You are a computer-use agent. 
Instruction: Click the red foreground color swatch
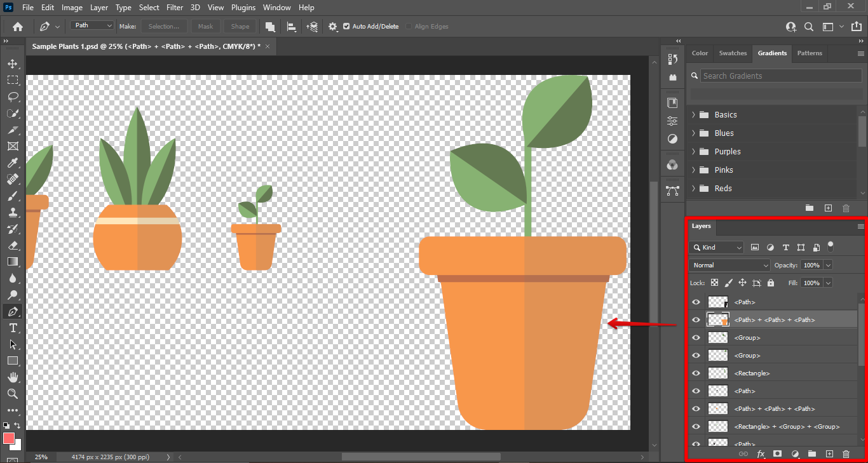[x=9, y=438]
